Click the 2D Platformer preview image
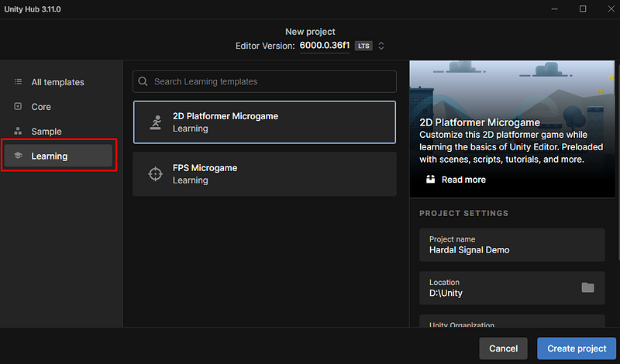The width and height of the screenshot is (620, 364). pyautogui.click(x=512, y=129)
